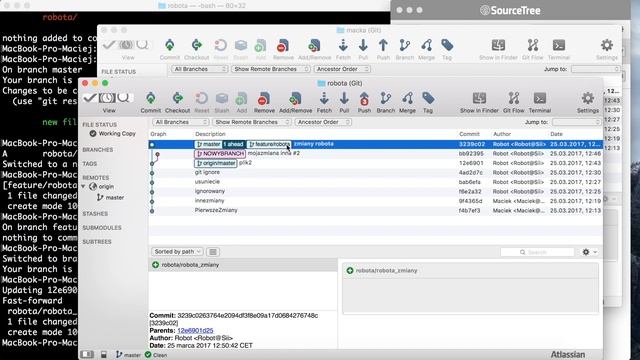This screenshot has width=640, height=360.
Task: Click STASHES section header in sidebar
Action: point(95,213)
